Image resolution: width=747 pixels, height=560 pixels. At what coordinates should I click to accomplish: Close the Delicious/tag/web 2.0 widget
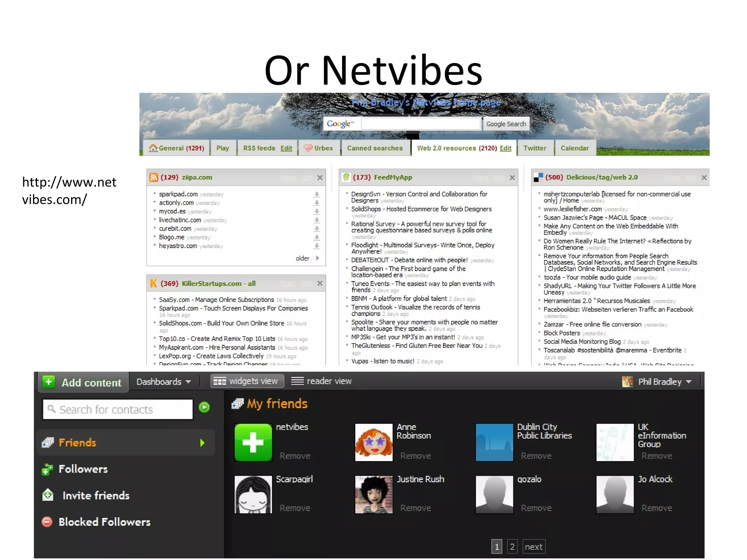tap(704, 178)
